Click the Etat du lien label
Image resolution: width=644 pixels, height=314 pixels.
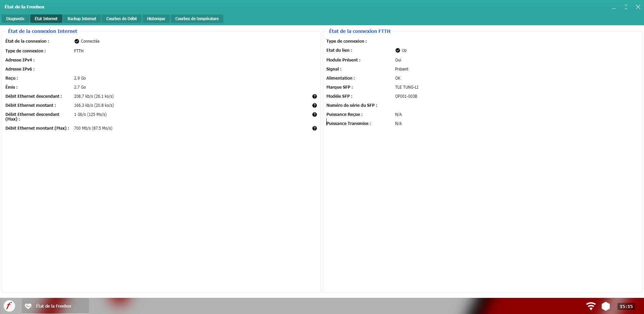pos(339,50)
